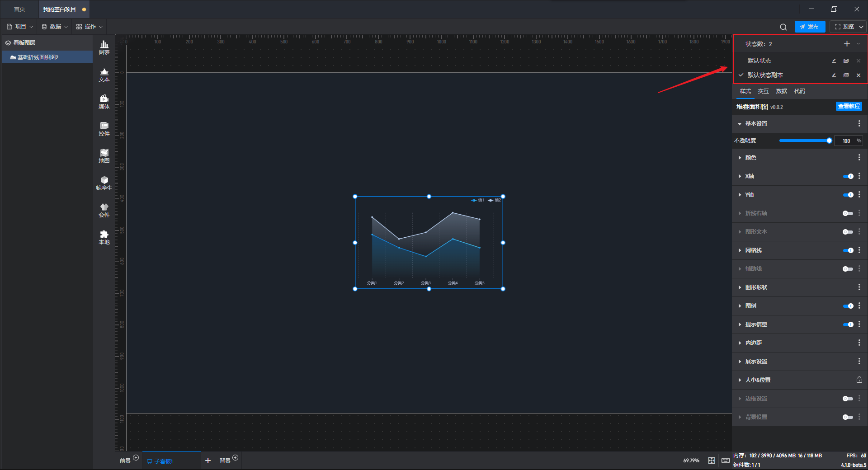
Task: Open the 媒体 media components panel
Action: pyautogui.click(x=104, y=102)
